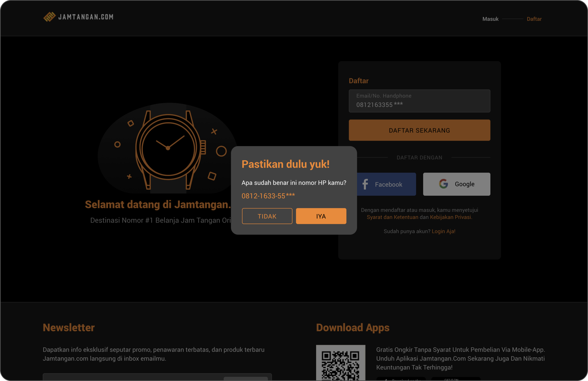
Task: Click the Google 'G' logo icon
Action: [x=444, y=184]
